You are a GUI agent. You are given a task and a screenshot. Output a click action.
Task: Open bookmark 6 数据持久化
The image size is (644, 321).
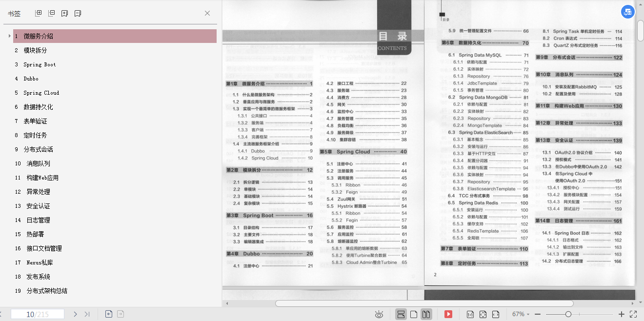[115, 107]
